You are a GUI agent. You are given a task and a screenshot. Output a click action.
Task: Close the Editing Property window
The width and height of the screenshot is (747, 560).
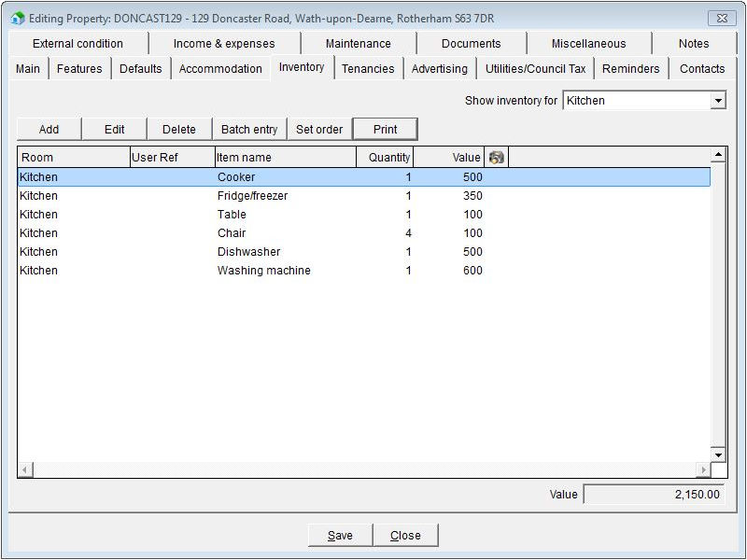pos(722,19)
